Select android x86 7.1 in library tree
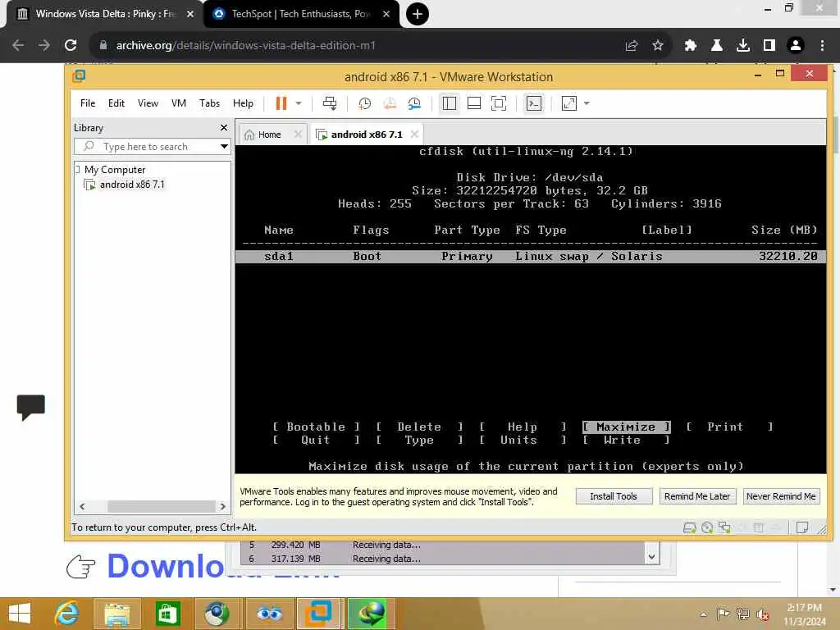 click(x=132, y=185)
